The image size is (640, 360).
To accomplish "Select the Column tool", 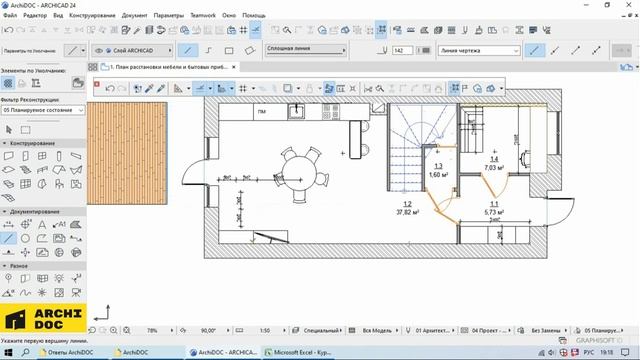I will coord(59,156).
